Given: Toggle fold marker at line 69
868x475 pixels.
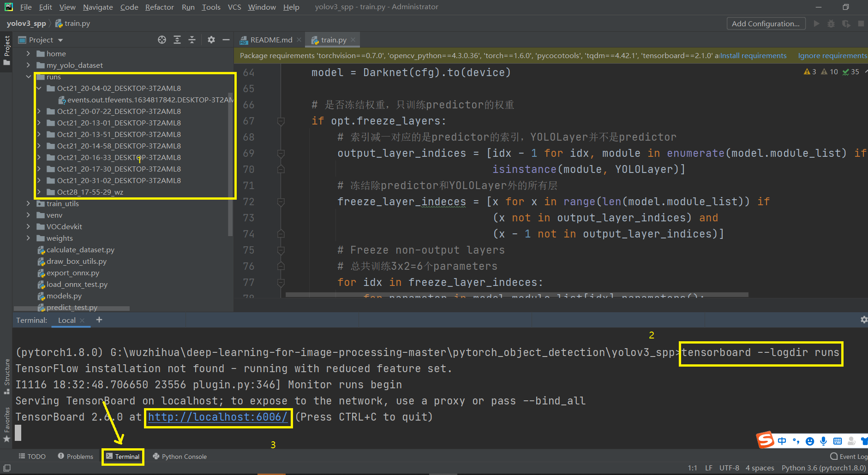Looking at the screenshot, I should 281,154.
